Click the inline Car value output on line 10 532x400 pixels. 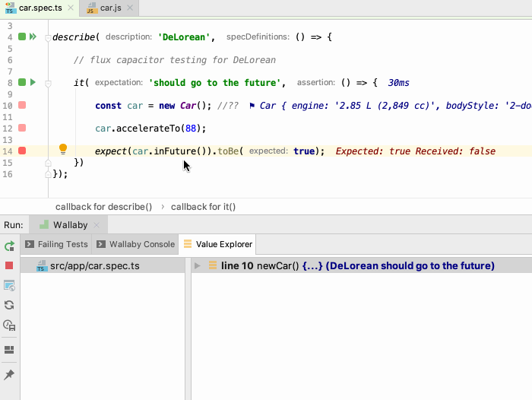click(390, 106)
